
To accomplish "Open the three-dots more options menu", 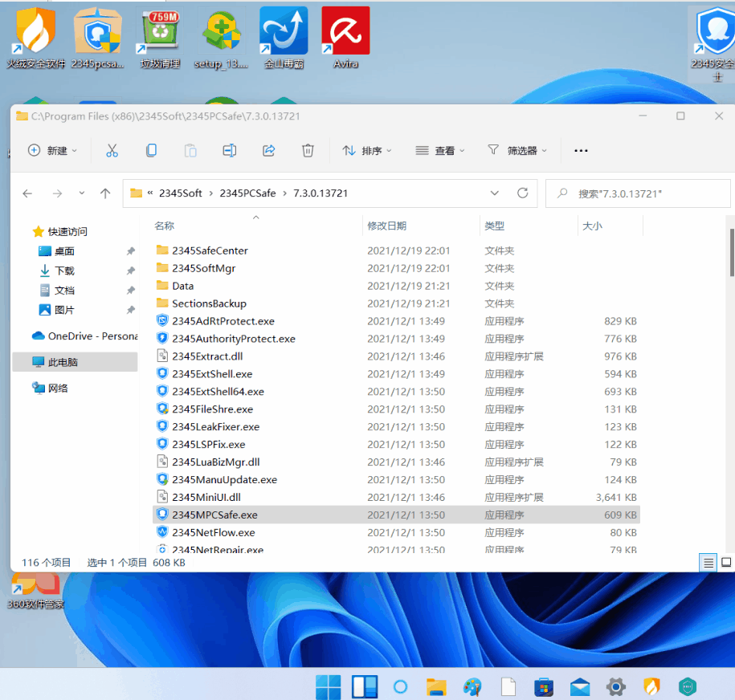I will 581,150.
